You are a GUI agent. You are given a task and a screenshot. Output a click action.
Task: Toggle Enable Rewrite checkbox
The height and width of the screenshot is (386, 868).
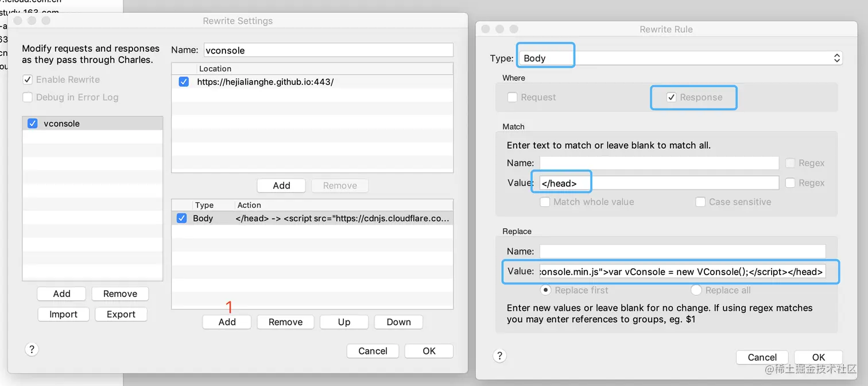[27, 79]
